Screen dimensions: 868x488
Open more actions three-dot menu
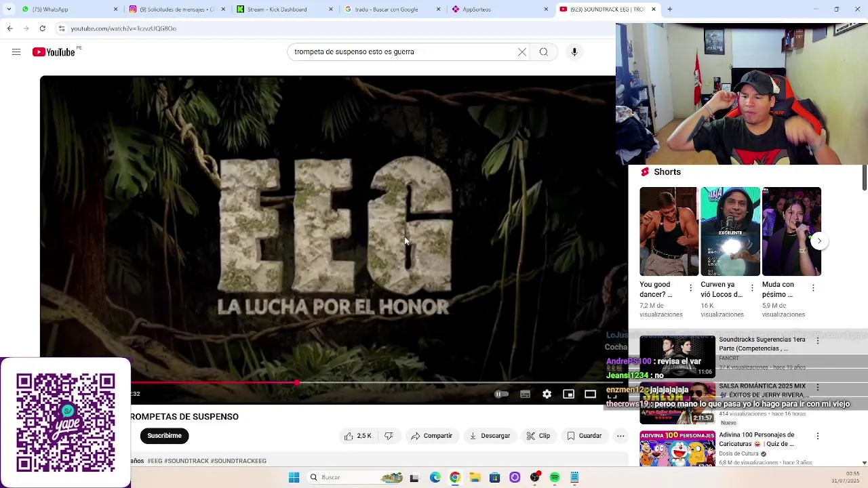click(x=620, y=436)
